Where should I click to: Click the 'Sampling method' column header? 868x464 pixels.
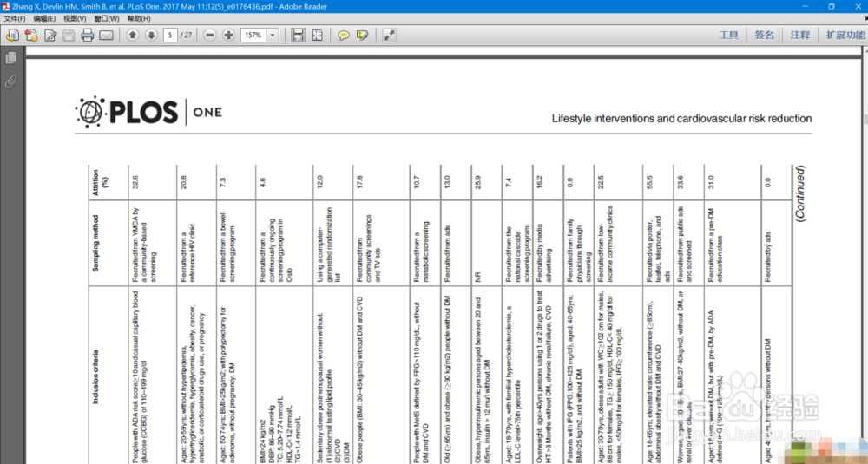(x=95, y=243)
